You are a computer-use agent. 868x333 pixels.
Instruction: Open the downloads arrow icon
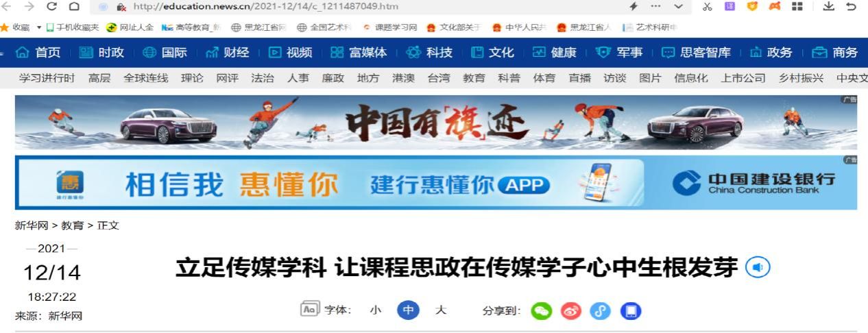[x=828, y=6]
